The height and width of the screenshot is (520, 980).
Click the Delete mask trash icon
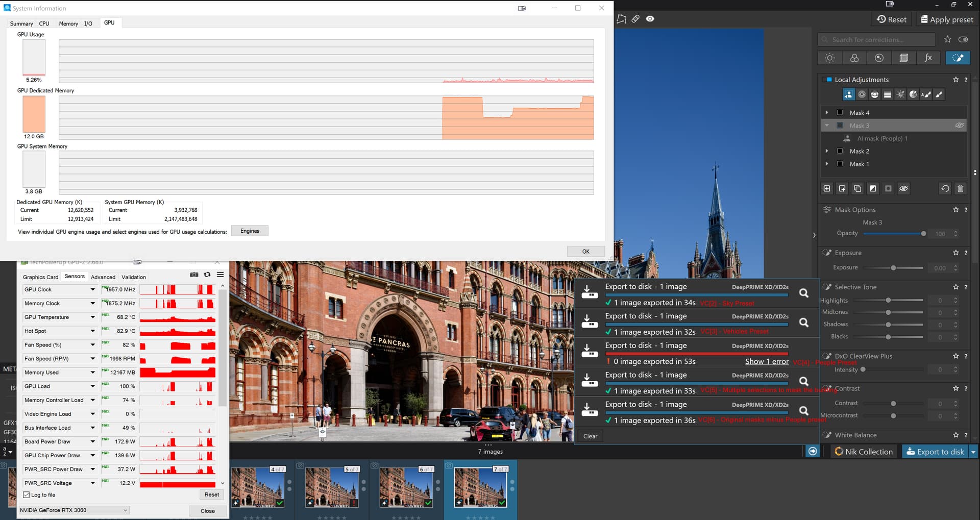point(960,189)
